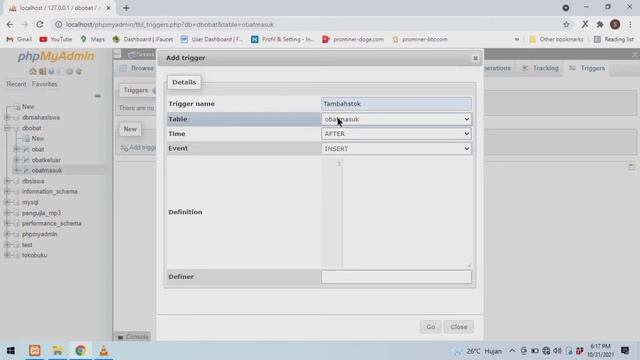Reload the browser page

coord(40,24)
